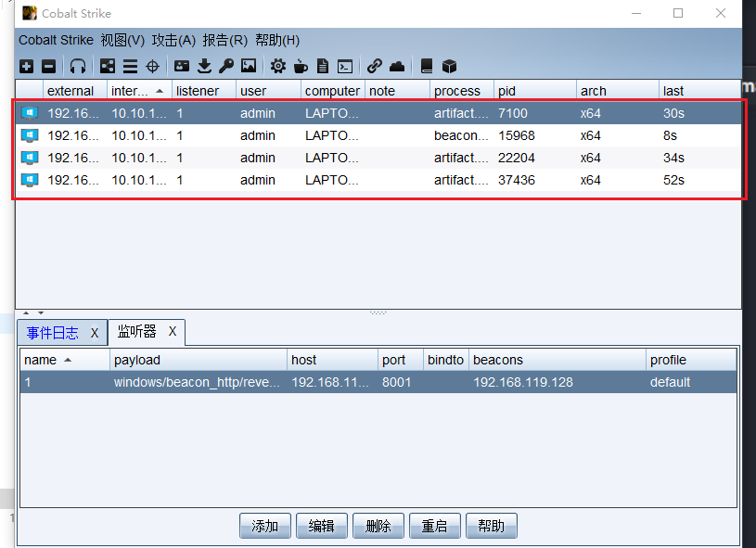Viewport: 756px width, 548px height.
Task: Click beacons address 192.168.119.128
Action: point(523,382)
